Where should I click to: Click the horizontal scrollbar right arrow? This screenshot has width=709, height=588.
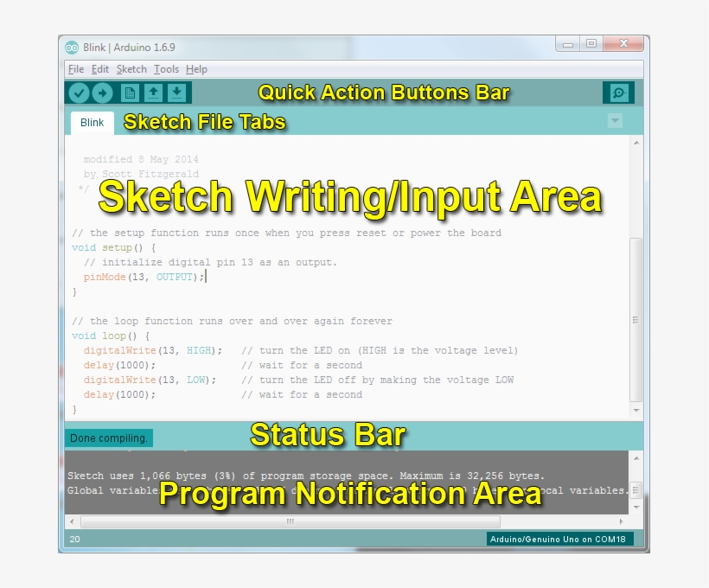pyautogui.click(x=623, y=521)
